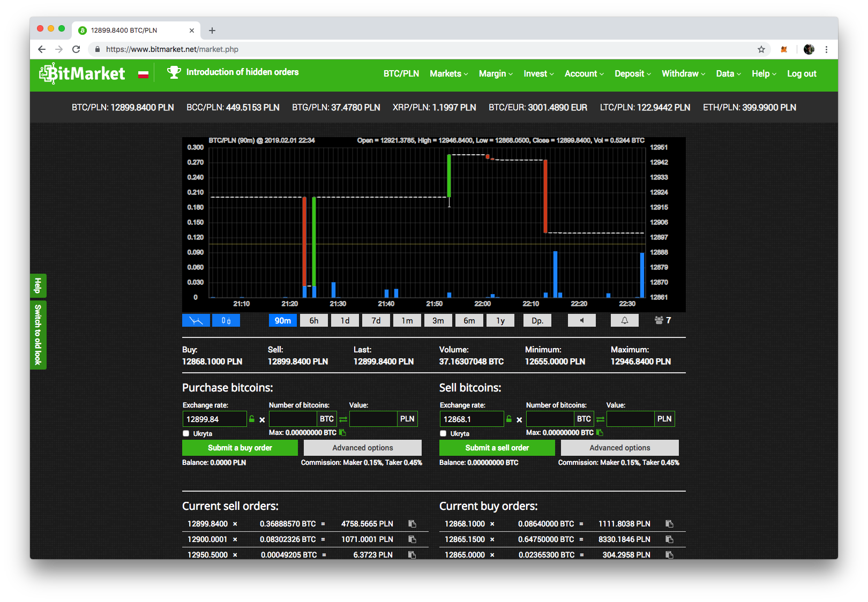Viewport: 868px width, 602px height.
Task: Copy sell Max BTC amount icon
Action: (600, 432)
